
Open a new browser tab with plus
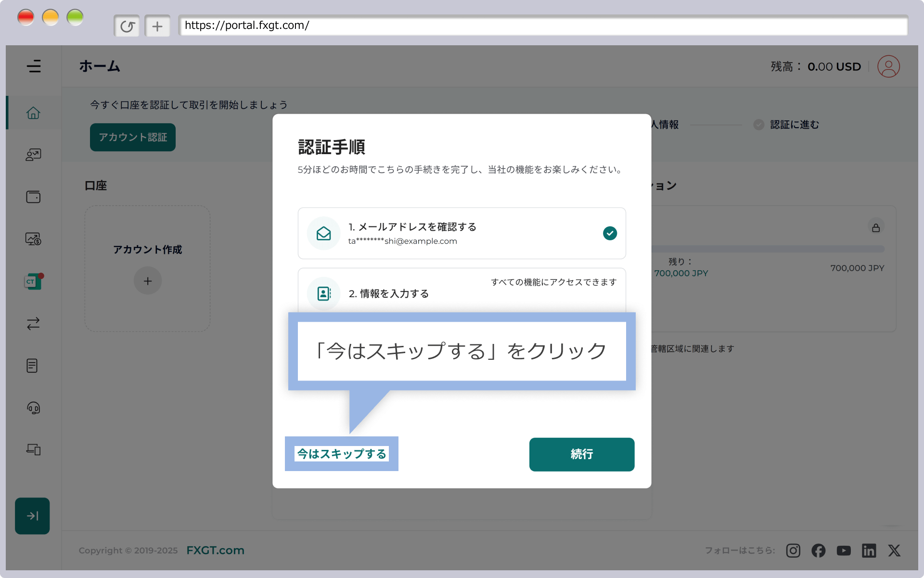tap(157, 26)
